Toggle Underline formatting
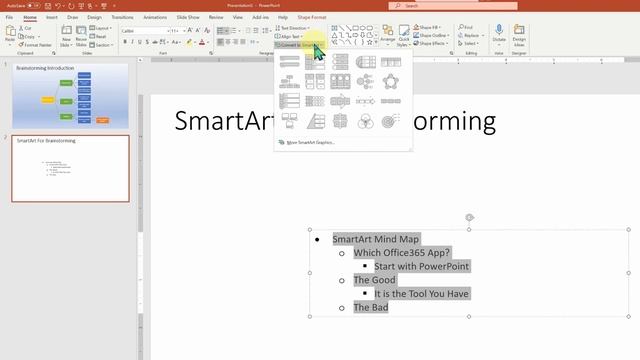This screenshot has width=640, height=360. point(140,42)
